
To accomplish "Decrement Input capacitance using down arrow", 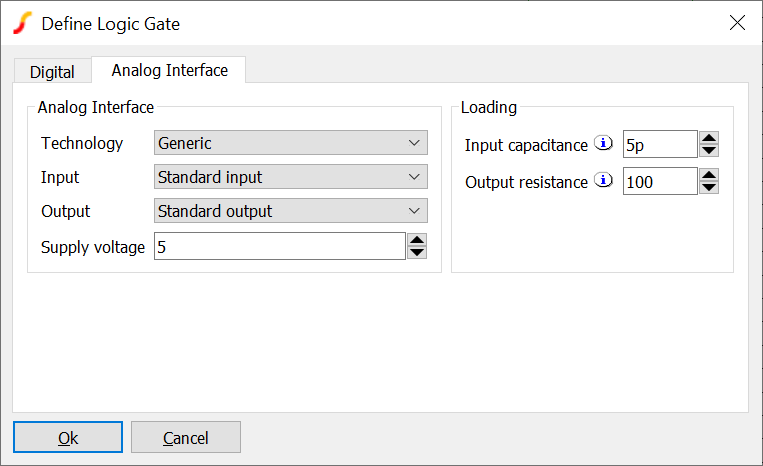I will click(x=709, y=151).
